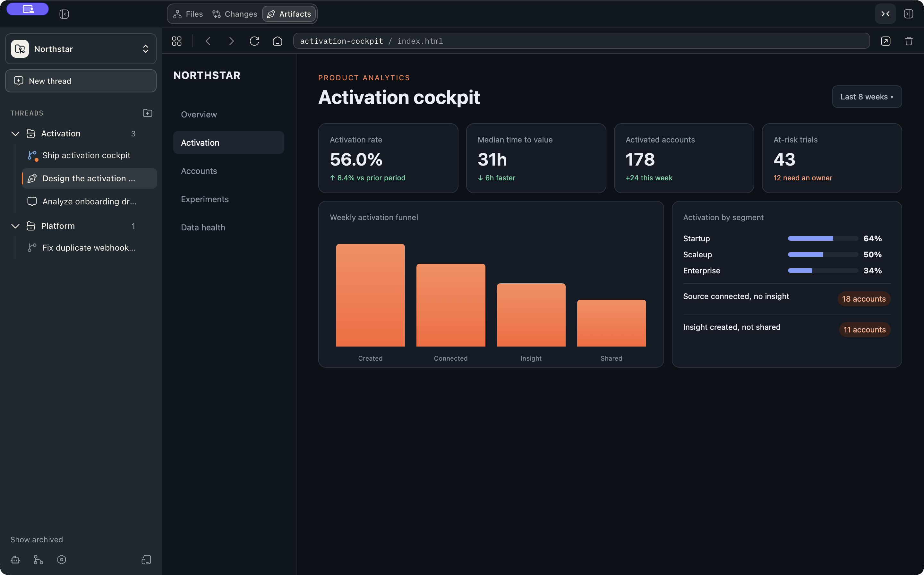Click the pen icon for Design the activation thread

32,178
